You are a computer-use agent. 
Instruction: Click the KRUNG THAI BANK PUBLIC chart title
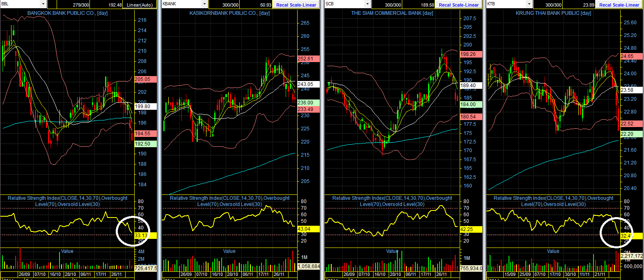pos(553,13)
